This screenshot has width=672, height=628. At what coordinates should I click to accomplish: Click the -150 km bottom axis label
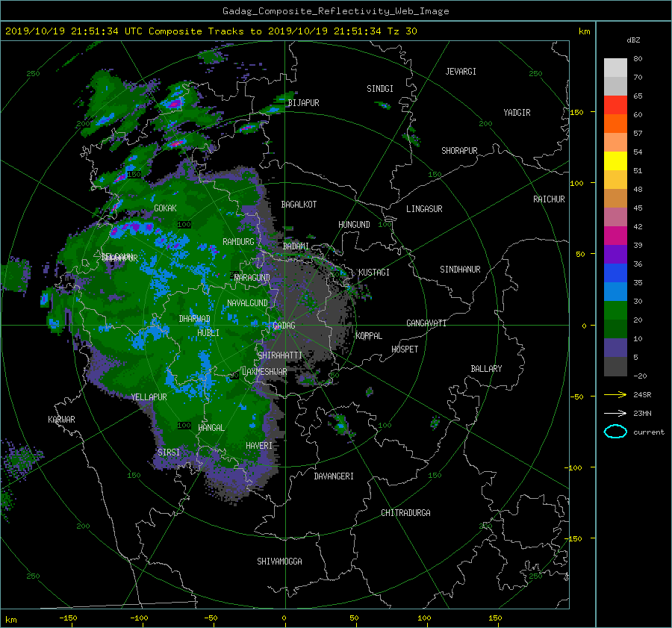tap(68, 618)
